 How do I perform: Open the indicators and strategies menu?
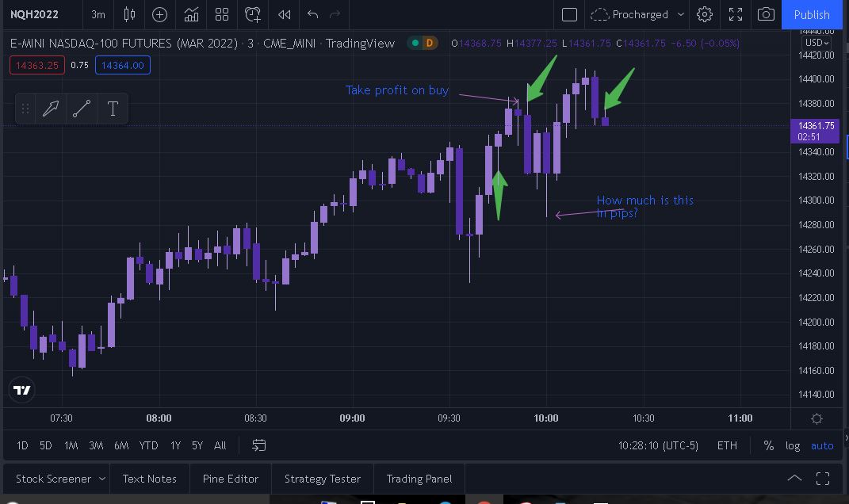pyautogui.click(x=191, y=14)
